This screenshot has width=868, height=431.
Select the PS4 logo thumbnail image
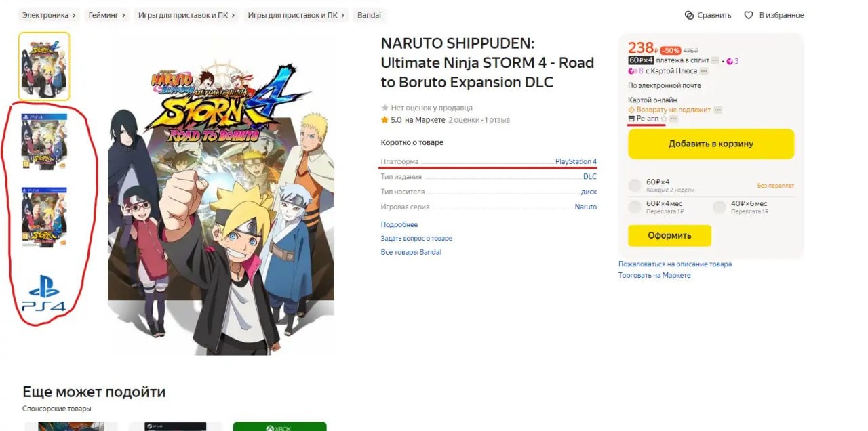pyautogui.click(x=43, y=293)
